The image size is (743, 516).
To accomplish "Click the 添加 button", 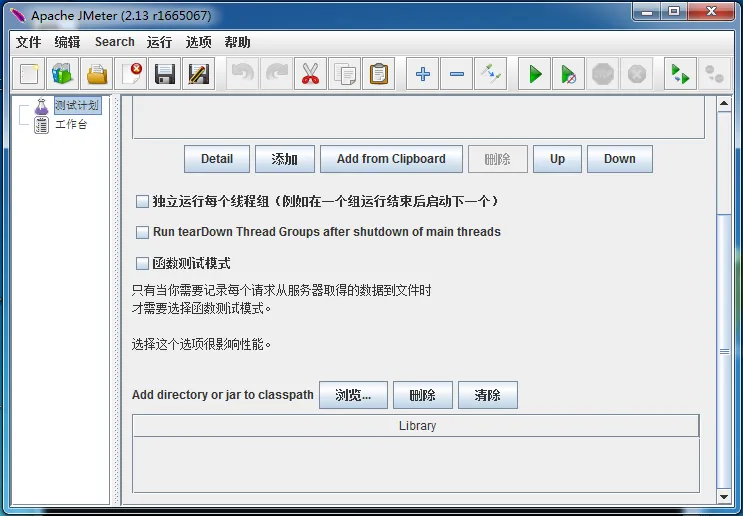I will 285,159.
